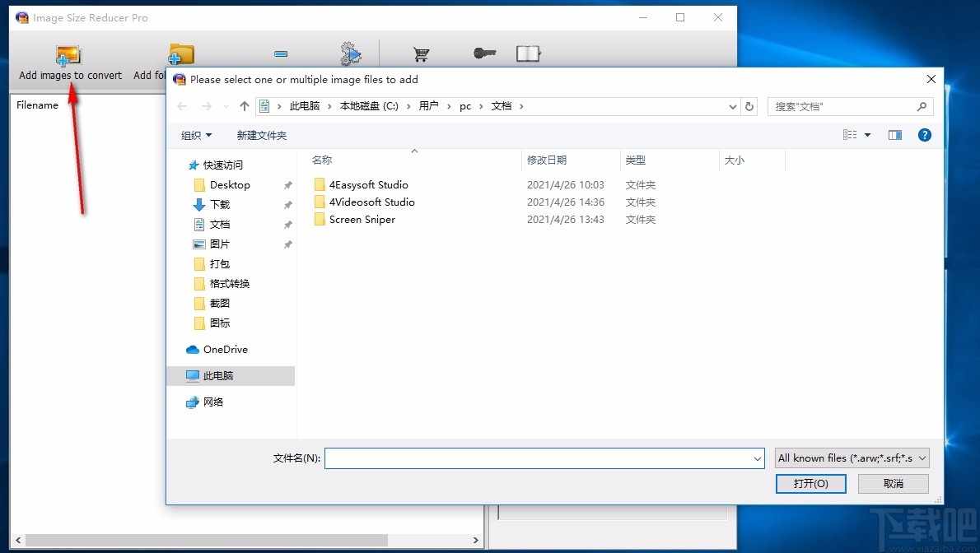
Task: Unpin the 图片 quick access pin
Action: tap(287, 244)
